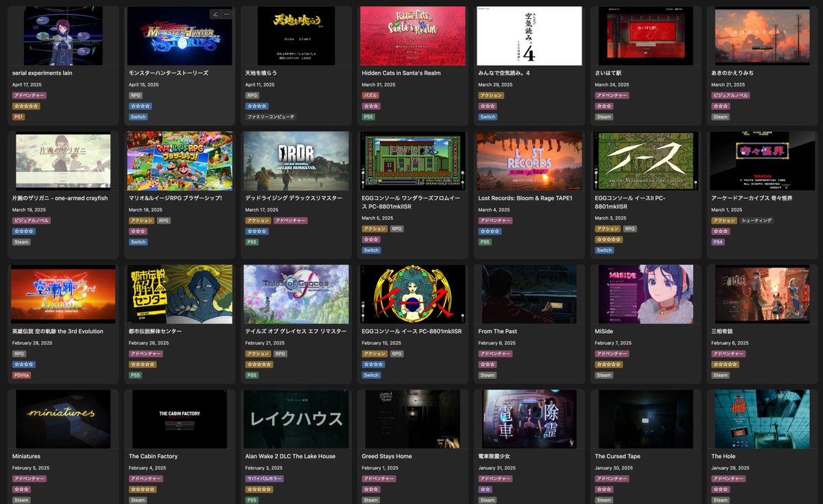Click the ファミリーコンピュータ platform tag
823x504 pixels.
(271, 117)
